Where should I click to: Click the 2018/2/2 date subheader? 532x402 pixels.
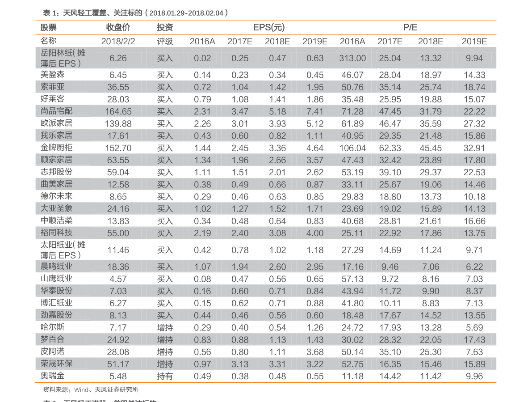click(118, 42)
